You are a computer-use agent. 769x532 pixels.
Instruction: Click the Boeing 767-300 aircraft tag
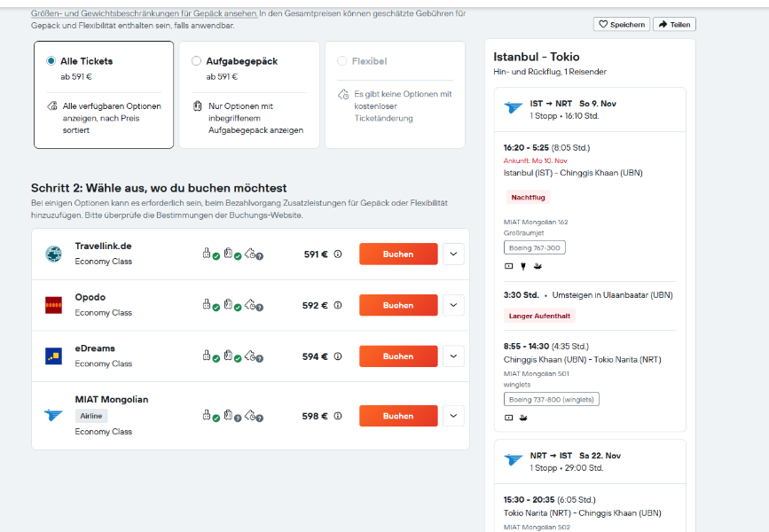[535, 247]
